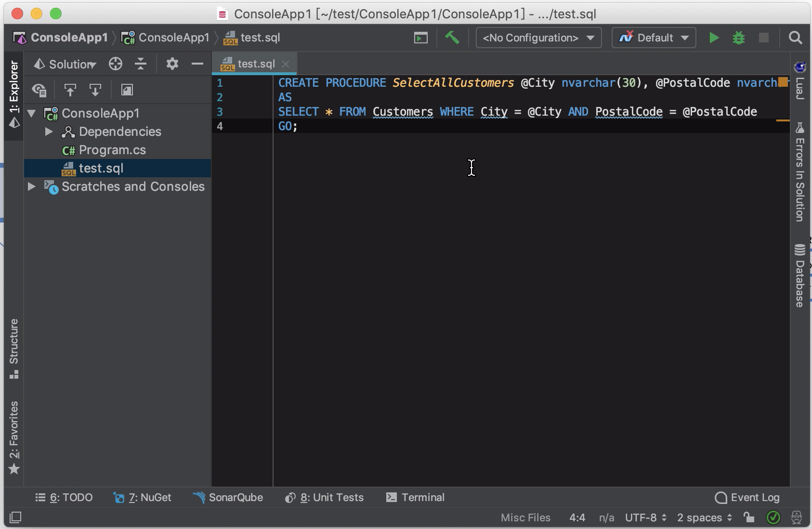Screen dimensions: 812x529
Task: Click Locate/Select opened file crosshair icon
Action: pyautogui.click(x=116, y=64)
